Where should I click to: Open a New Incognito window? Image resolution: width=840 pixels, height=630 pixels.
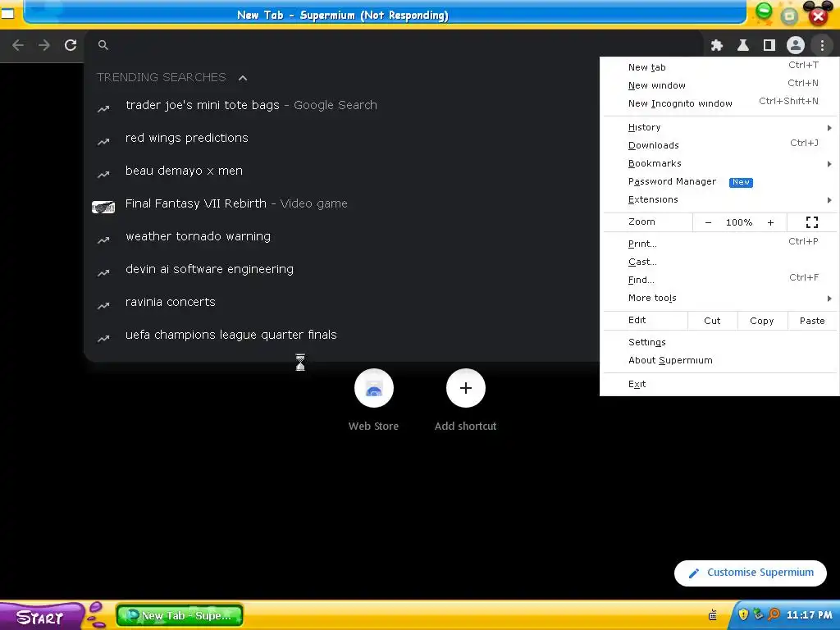(719, 103)
